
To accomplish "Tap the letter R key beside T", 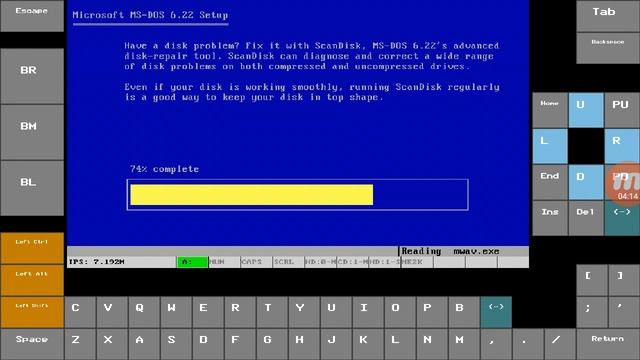I will 240,312.
